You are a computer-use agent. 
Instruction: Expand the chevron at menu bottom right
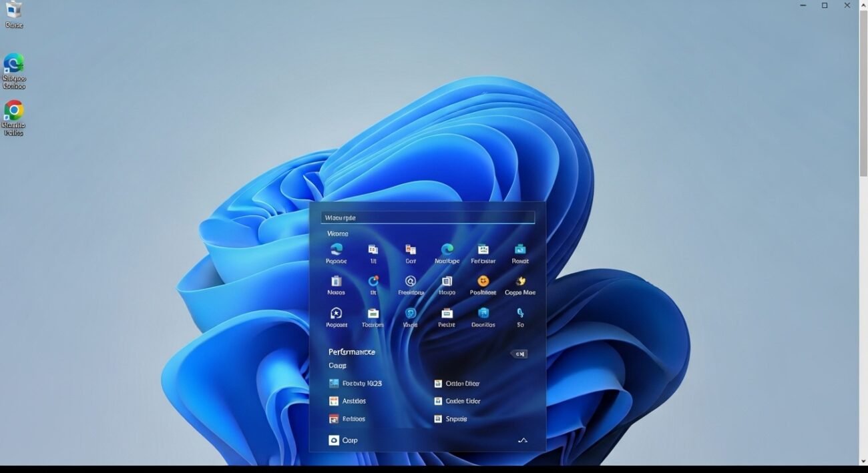coord(523,440)
